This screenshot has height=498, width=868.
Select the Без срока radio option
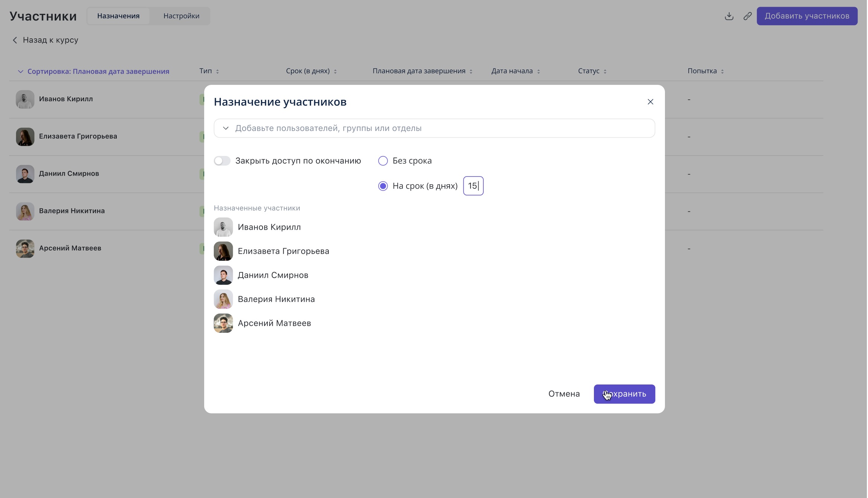[383, 161]
